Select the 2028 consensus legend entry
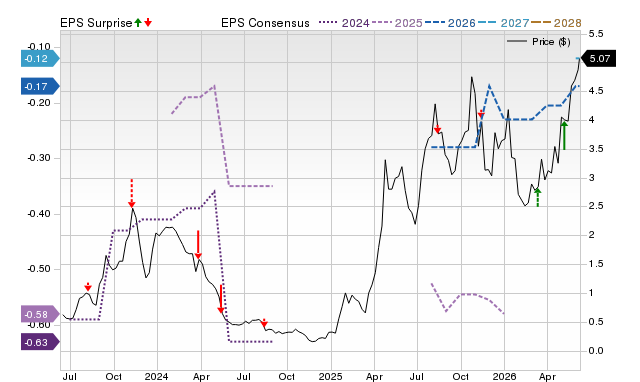Viewport: 640px width, 382px height. coord(556,23)
